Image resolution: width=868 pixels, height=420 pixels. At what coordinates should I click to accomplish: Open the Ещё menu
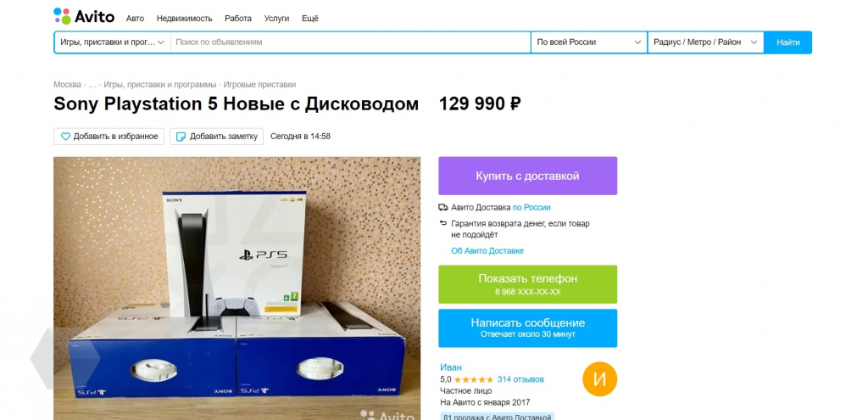(310, 19)
